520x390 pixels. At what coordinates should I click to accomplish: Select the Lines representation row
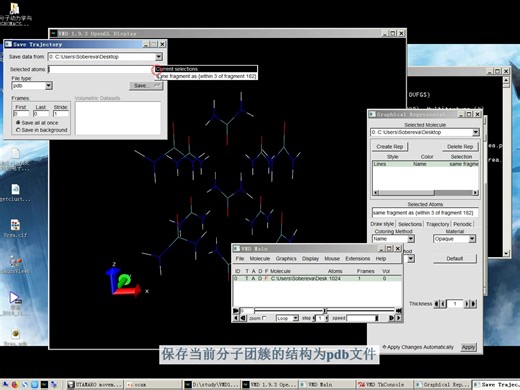click(x=425, y=164)
